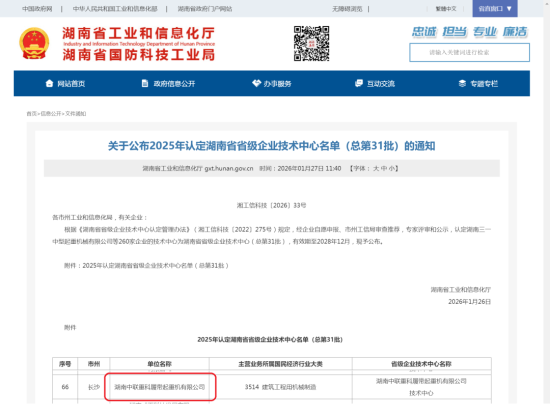Set font size to 小
Image resolution: width=550 pixels, height=415 pixels.
pos(391,168)
